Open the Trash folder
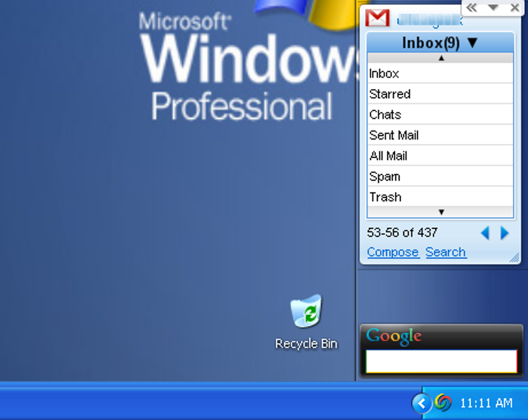 pyautogui.click(x=441, y=197)
